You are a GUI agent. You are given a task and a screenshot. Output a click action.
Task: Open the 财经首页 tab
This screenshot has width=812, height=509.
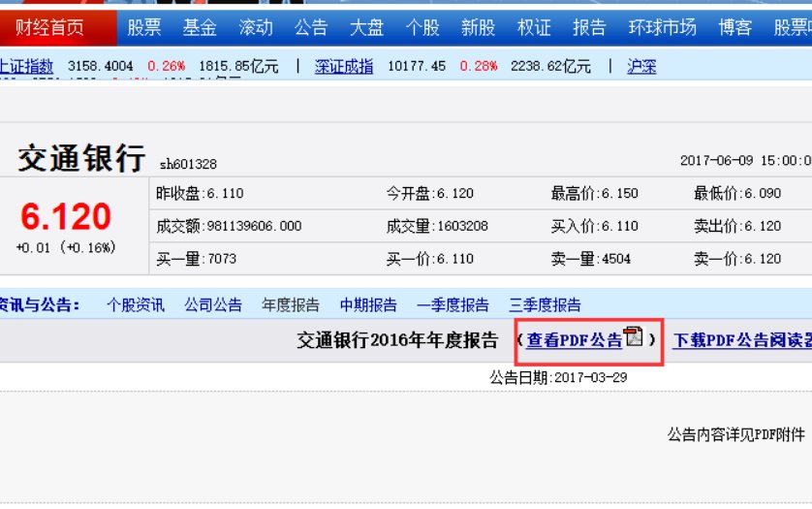(49, 27)
